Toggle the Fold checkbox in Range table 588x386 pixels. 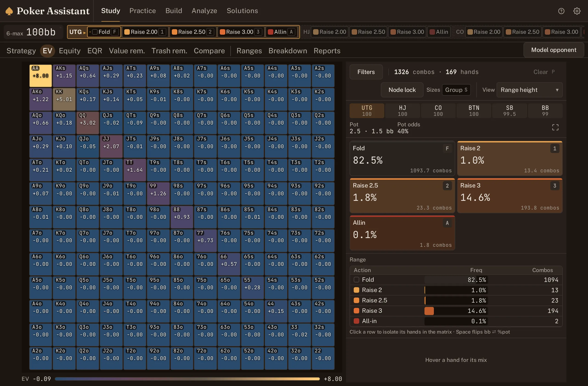coord(356,279)
